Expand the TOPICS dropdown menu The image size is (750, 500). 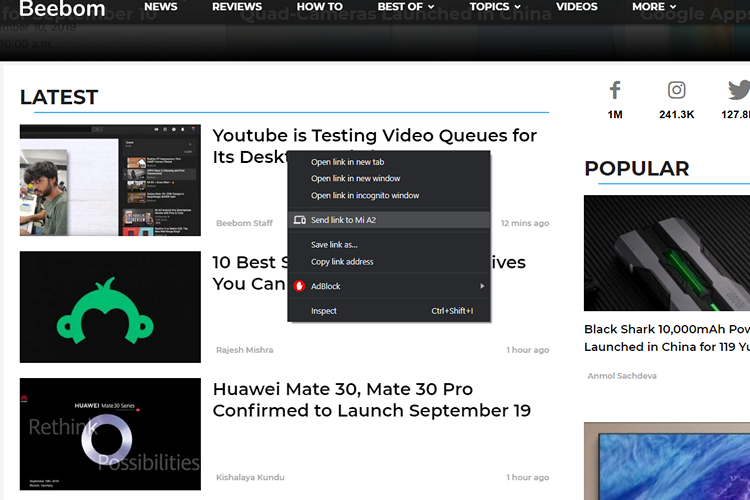[495, 7]
